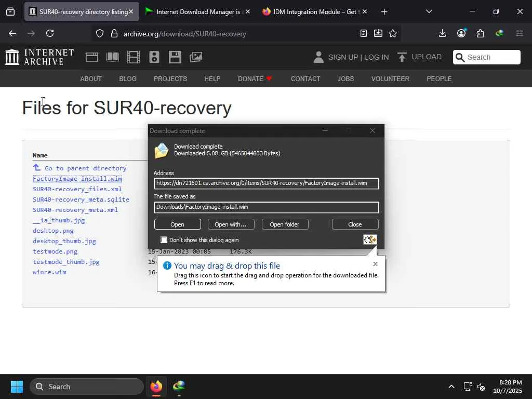Click Internet Download Manager taskbar icon

179,387
